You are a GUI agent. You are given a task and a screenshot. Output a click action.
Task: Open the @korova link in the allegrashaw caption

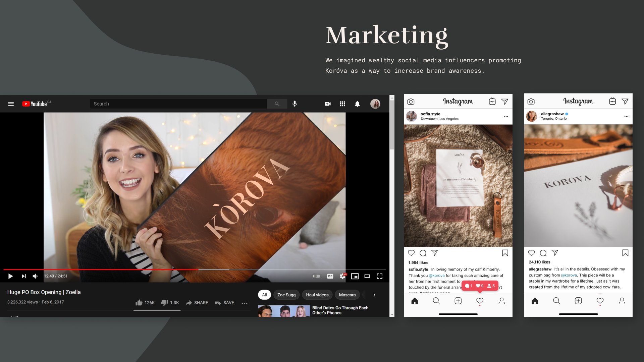click(x=569, y=275)
